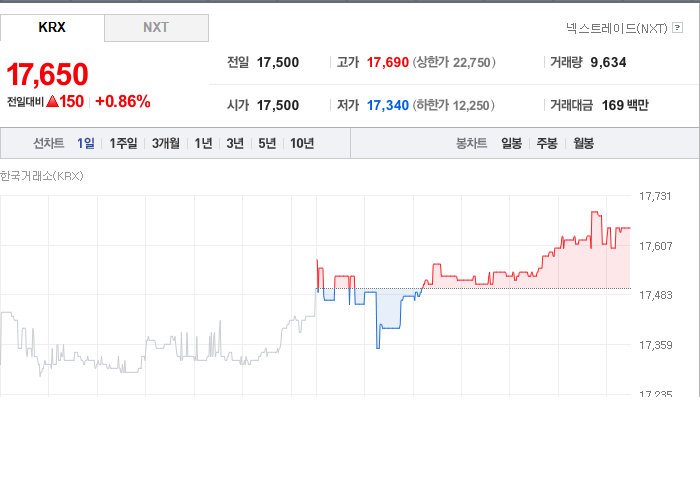Switch to the KRX tab

pyautogui.click(x=52, y=28)
